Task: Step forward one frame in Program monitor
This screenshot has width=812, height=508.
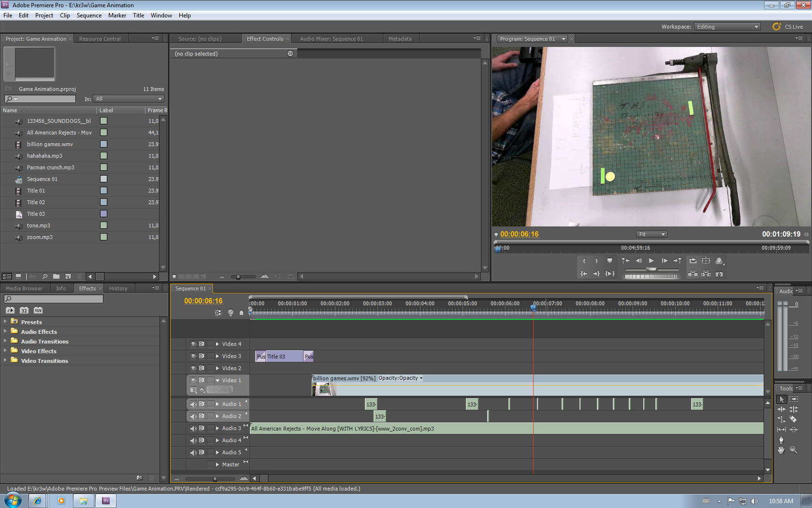Action: click(x=665, y=261)
